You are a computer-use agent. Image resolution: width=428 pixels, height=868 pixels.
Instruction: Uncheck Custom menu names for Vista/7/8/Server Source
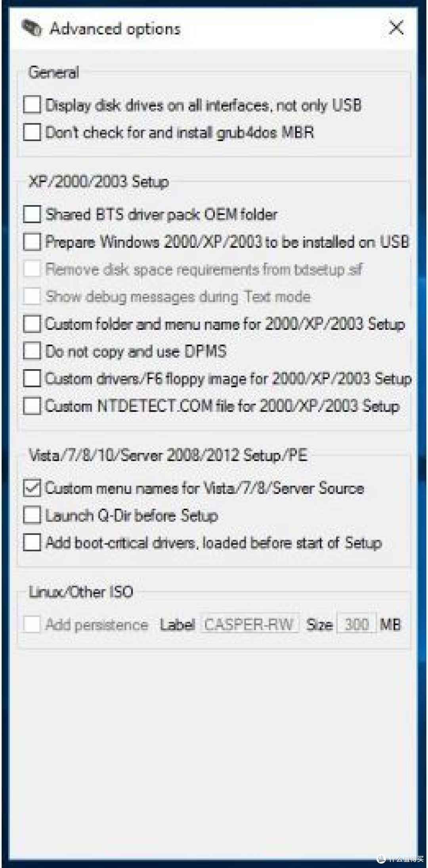[x=32, y=488]
